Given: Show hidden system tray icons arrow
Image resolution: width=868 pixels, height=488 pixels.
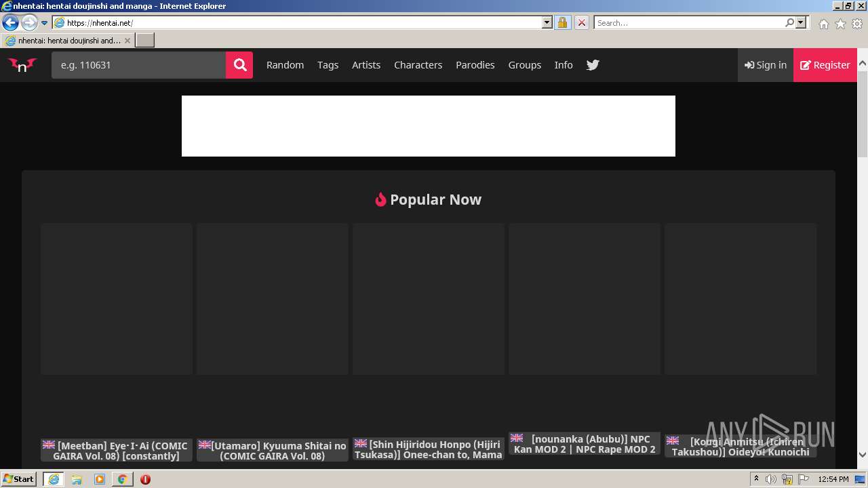Looking at the screenshot, I should tap(756, 479).
